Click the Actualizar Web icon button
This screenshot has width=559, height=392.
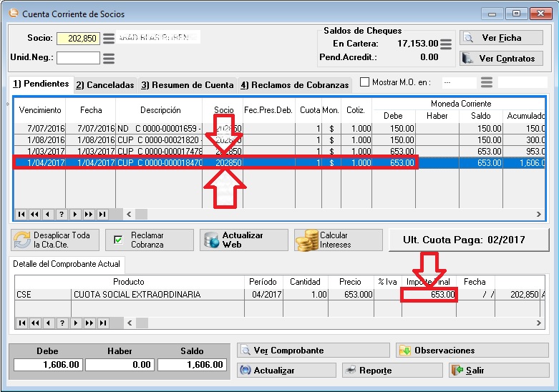(244, 240)
